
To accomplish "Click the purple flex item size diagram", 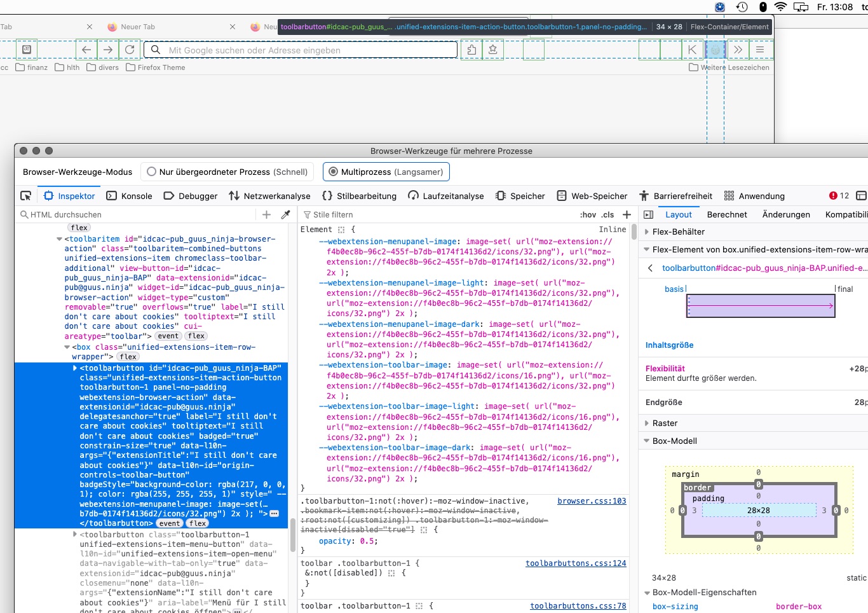I will click(761, 306).
